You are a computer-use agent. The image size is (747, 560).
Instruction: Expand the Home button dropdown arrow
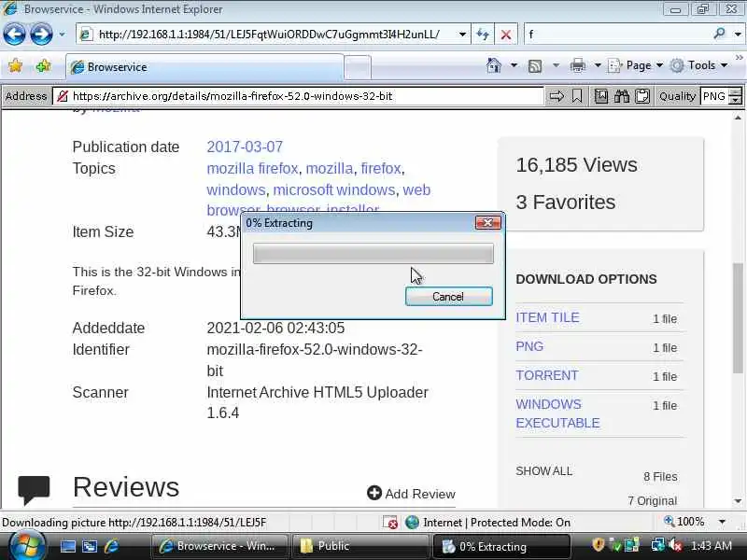click(514, 65)
